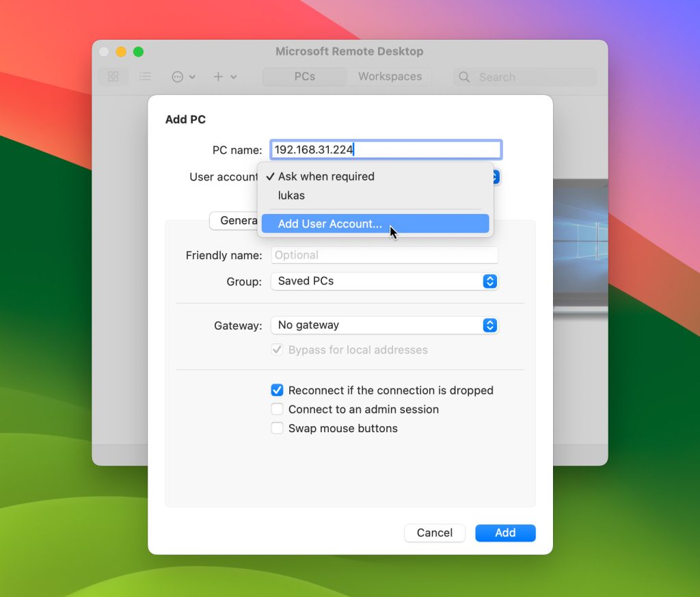The height and width of the screenshot is (597, 700).
Task: Open the chevron next to the plus icon
Action: pos(232,77)
